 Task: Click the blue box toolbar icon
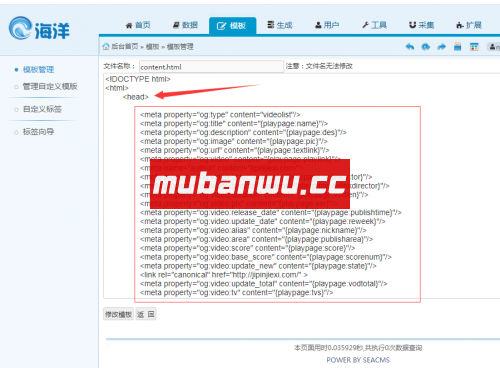tap(458, 47)
